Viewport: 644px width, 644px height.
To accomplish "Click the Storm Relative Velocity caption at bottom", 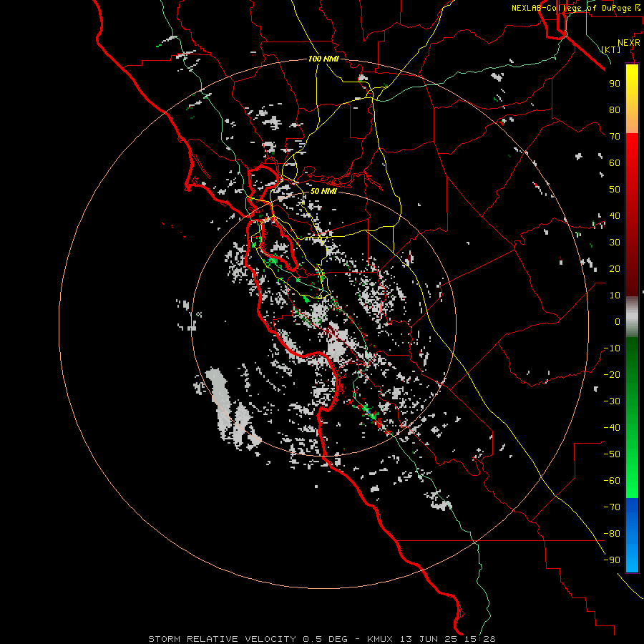I will 322,639.
